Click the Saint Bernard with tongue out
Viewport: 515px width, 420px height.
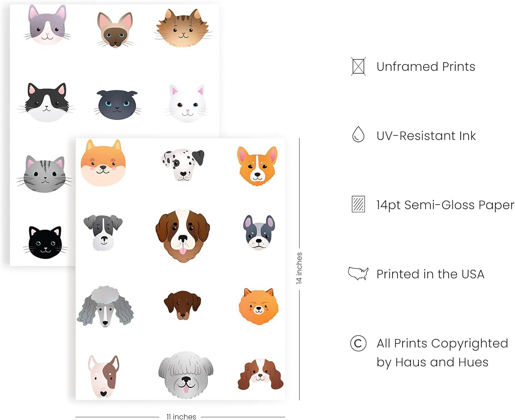pyautogui.click(x=182, y=236)
